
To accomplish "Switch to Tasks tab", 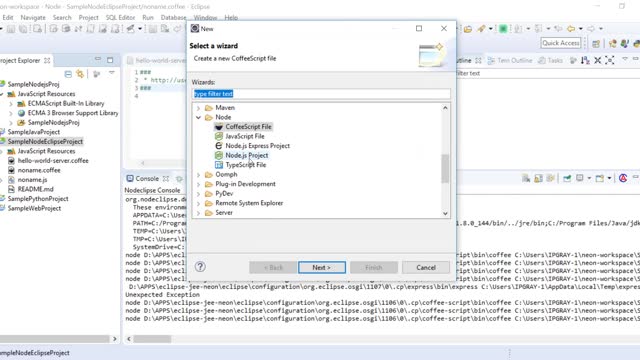I will 550,60.
